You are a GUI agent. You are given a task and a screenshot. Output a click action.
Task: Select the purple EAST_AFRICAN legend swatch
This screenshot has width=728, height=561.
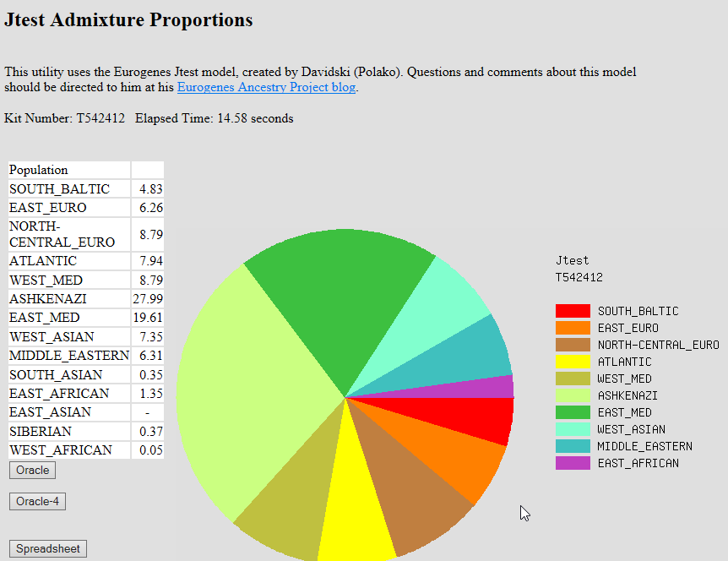click(x=572, y=463)
